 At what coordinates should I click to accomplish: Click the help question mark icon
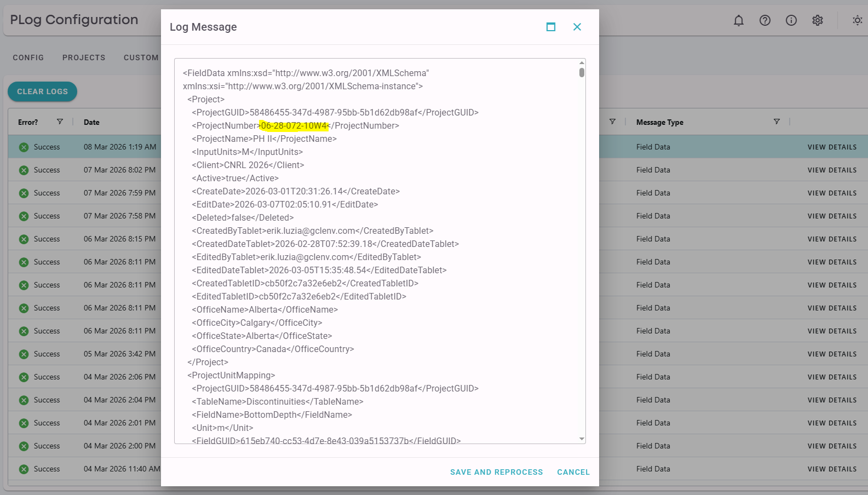(x=765, y=21)
